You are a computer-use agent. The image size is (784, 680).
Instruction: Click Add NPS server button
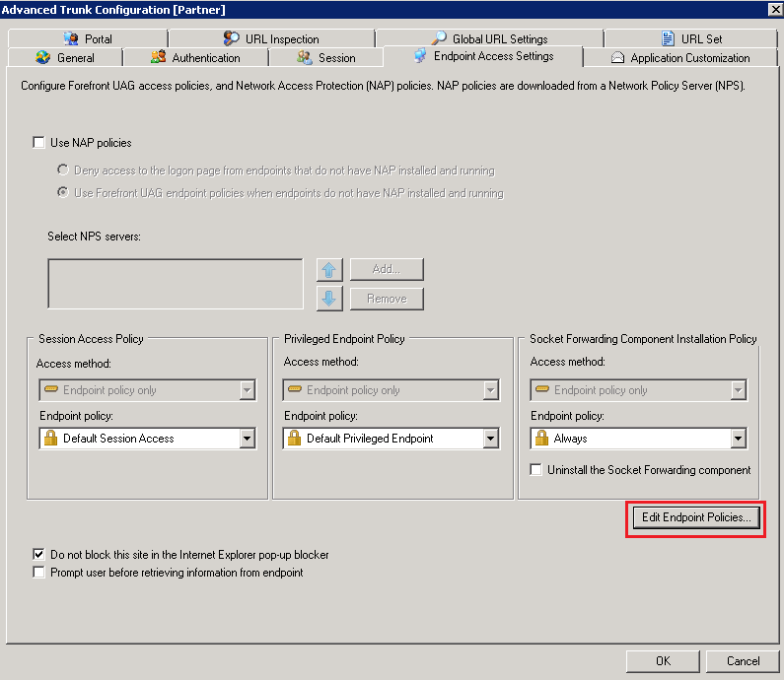click(x=387, y=269)
